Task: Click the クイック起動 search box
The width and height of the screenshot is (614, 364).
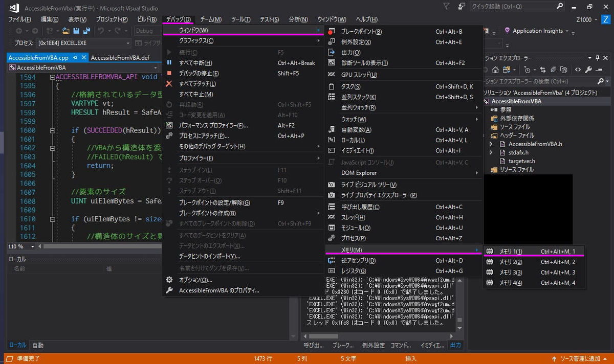Action: (518, 7)
